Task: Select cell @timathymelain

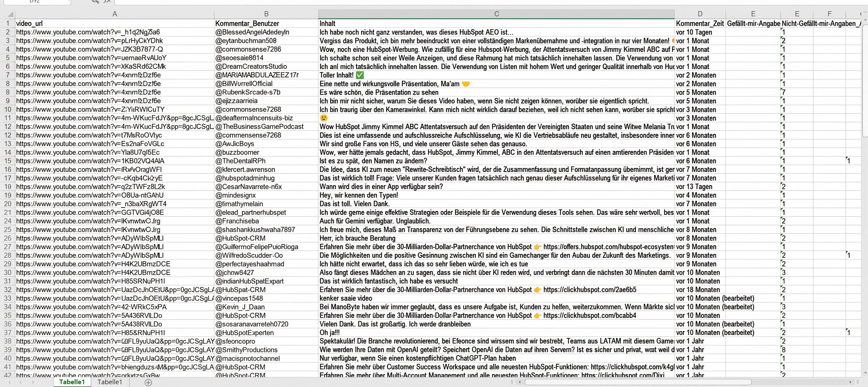Action: [x=266, y=204]
